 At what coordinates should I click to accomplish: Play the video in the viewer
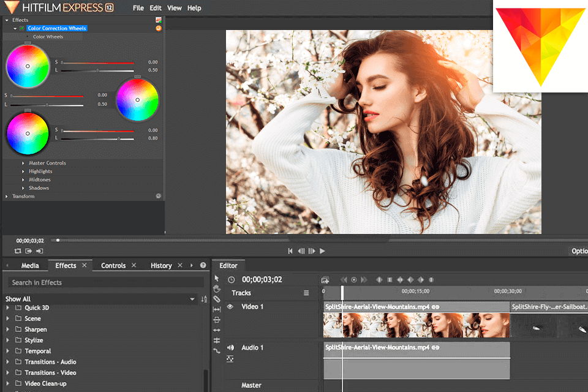click(322, 251)
